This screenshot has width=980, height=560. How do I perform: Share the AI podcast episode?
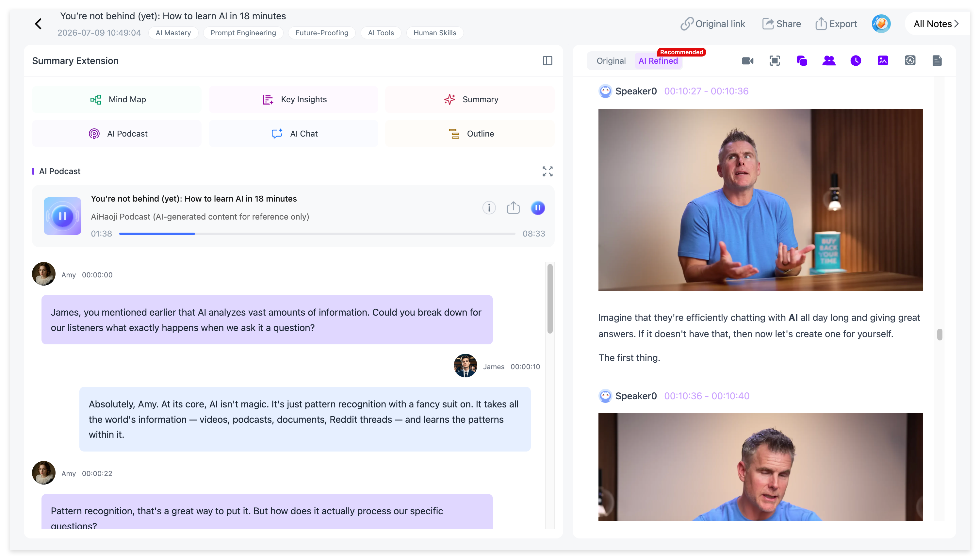coord(513,208)
